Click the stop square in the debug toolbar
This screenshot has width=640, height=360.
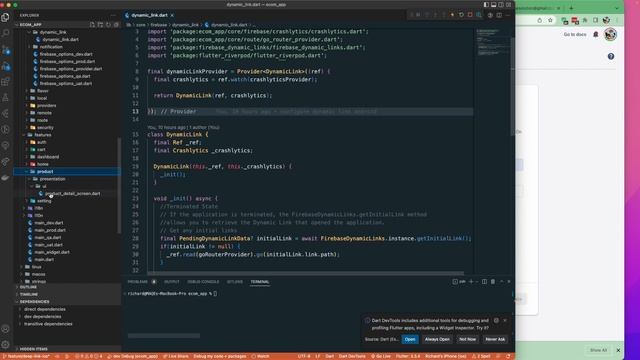[470, 15]
